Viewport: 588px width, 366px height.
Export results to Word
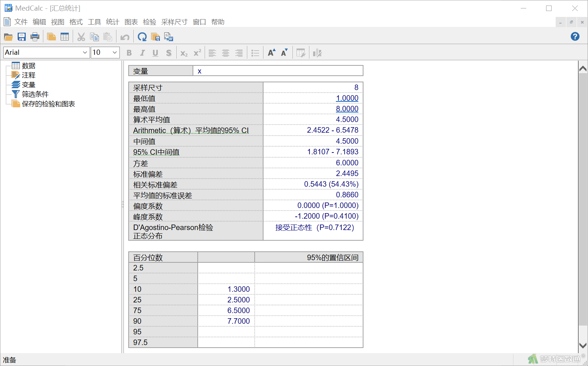pos(169,37)
